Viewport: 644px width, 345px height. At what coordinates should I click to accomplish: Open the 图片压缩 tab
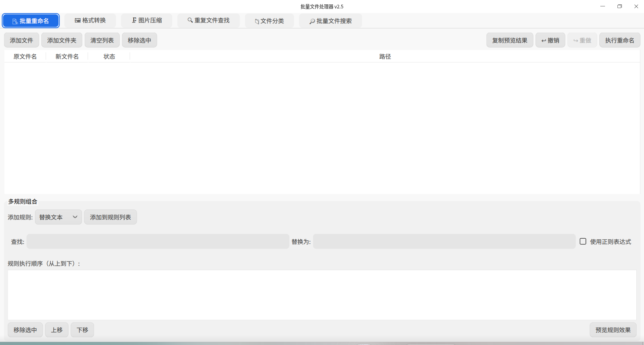pos(147,20)
